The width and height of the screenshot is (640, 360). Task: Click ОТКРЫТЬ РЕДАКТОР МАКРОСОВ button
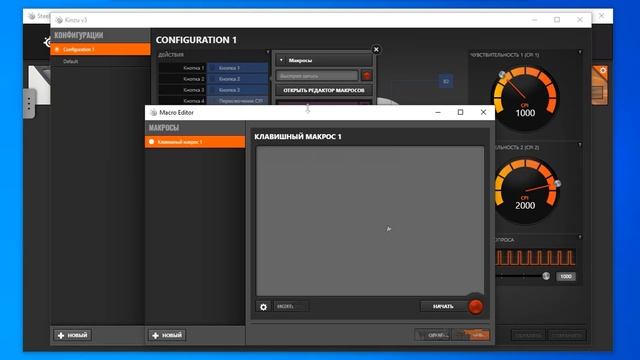(x=324, y=90)
